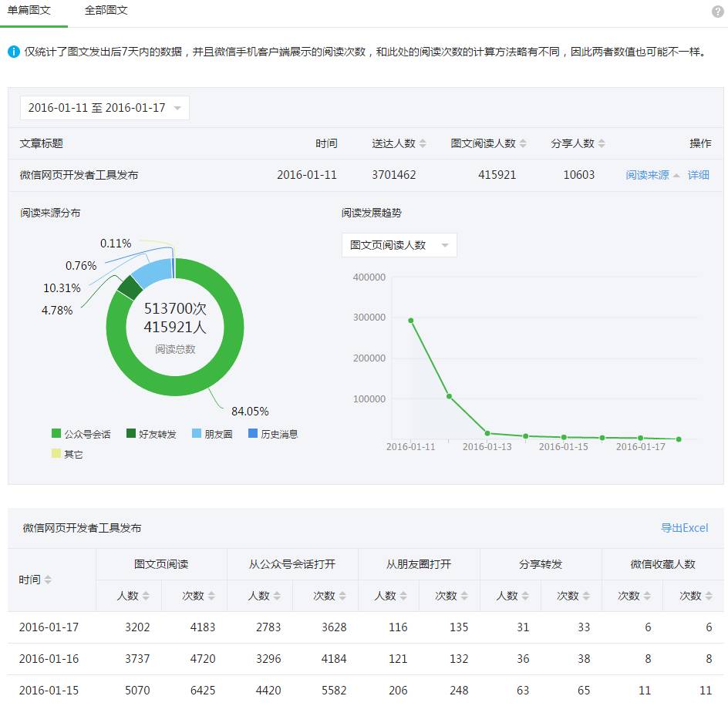This screenshot has height=706, width=728.
Task: Toggle 其它 legend color swatch
Action: click(x=56, y=453)
